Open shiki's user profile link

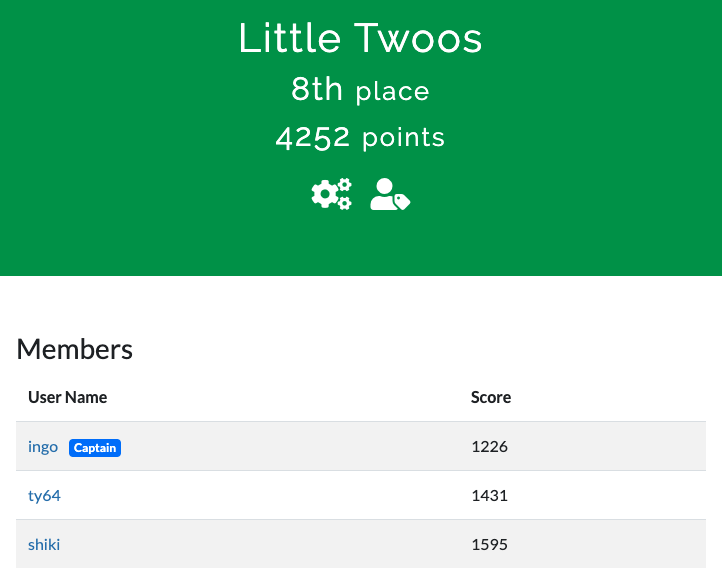pos(44,544)
